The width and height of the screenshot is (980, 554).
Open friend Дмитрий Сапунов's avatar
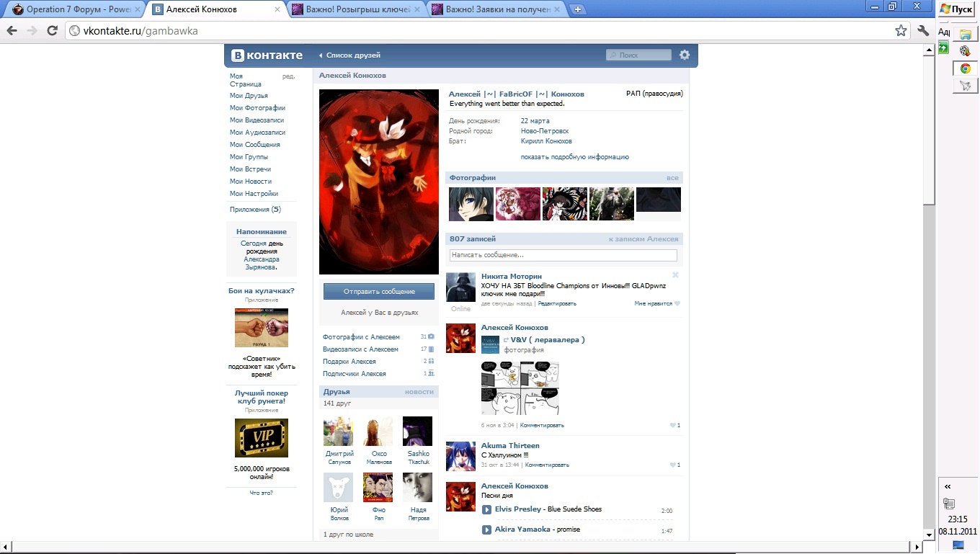coord(338,432)
